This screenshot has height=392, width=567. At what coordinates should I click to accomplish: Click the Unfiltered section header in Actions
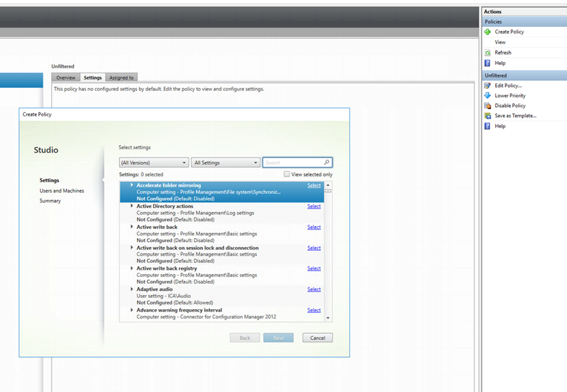[525, 76]
